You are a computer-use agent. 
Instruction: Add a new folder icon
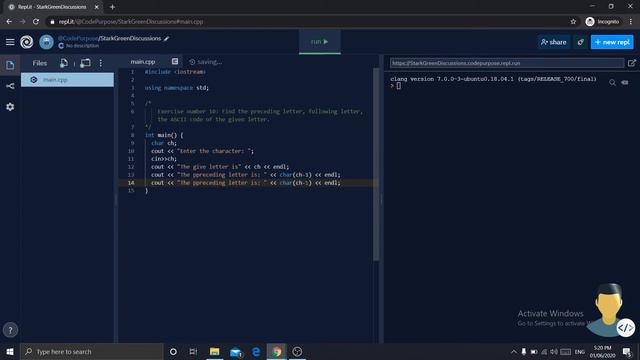[85, 63]
